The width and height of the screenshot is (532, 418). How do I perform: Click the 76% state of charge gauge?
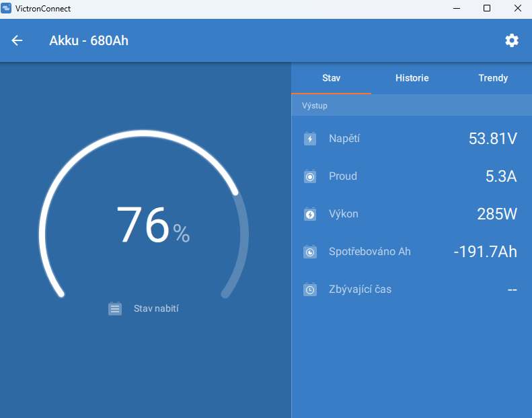tap(144, 225)
